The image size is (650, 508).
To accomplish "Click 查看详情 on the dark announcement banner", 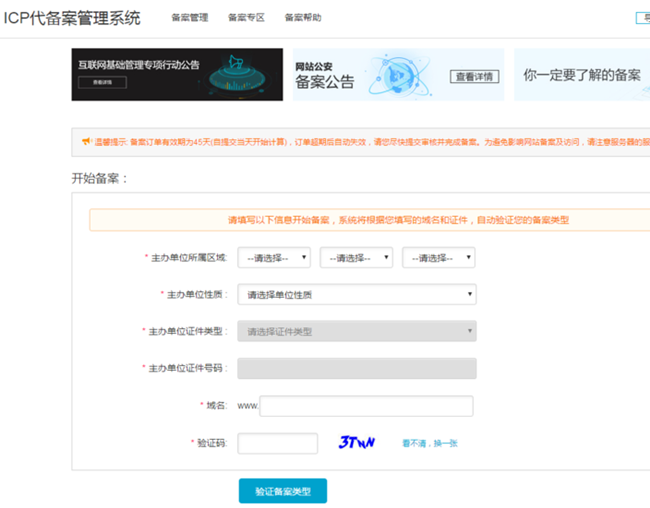I will pyautogui.click(x=102, y=83).
